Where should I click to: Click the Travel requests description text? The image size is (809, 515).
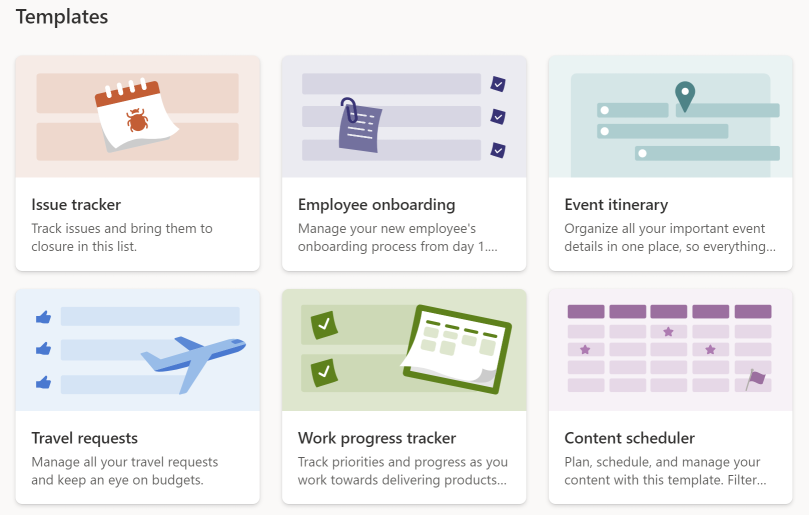pos(124,471)
